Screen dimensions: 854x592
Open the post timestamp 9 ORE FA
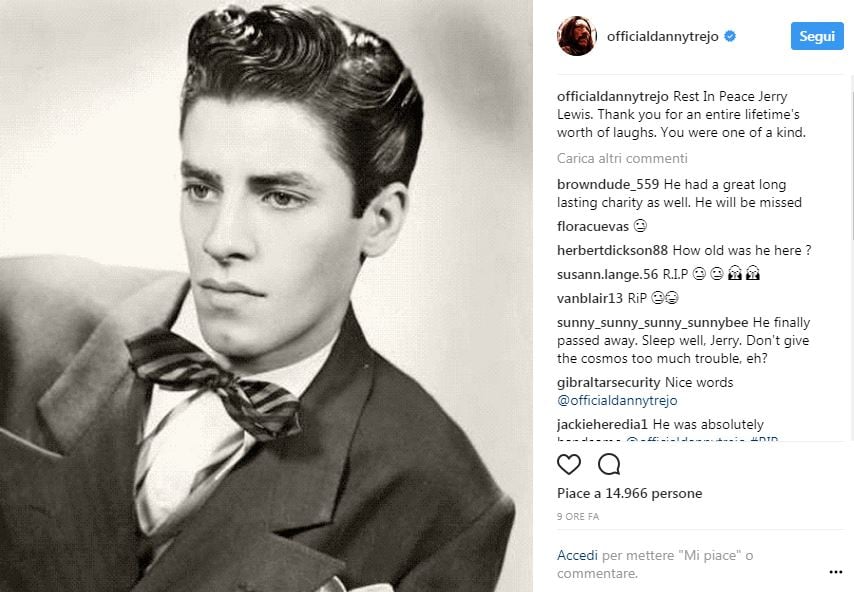(577, 518)
